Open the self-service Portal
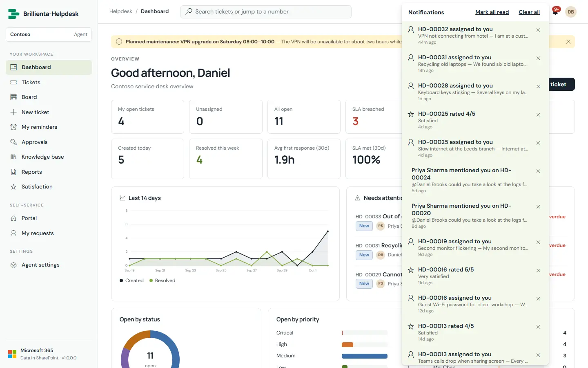Screen dimensions: 588x368 (x=49, y=218)
